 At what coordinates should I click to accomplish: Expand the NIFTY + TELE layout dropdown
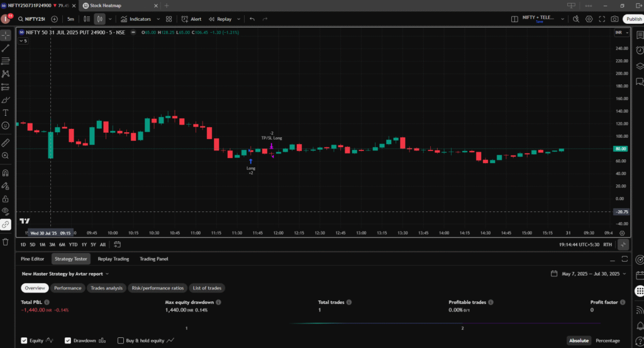click(x=563, y=19)
